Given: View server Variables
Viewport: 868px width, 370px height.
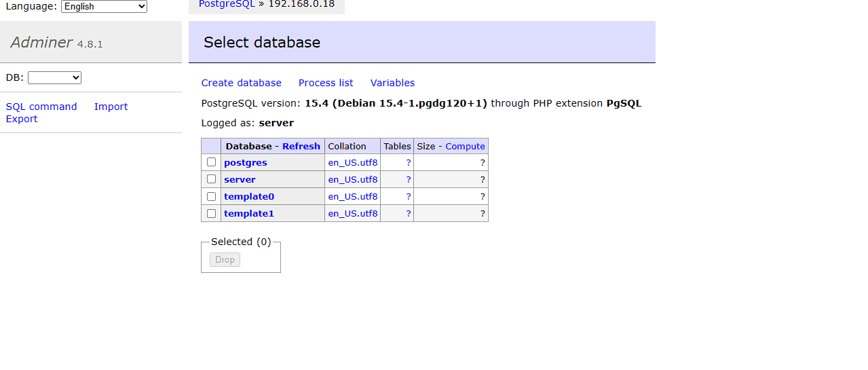Looking at the screenshot, I should point(392,83).
